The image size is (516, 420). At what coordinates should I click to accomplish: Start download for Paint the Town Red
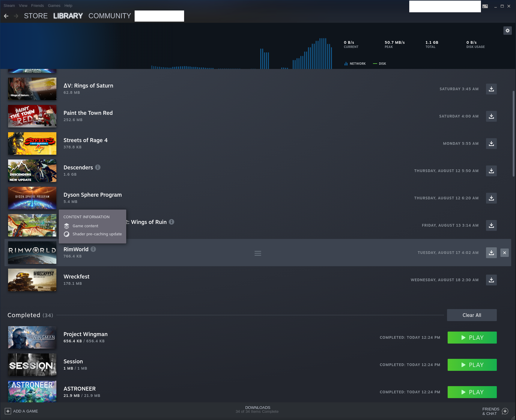pyautogui.click(x=491, y=116)
